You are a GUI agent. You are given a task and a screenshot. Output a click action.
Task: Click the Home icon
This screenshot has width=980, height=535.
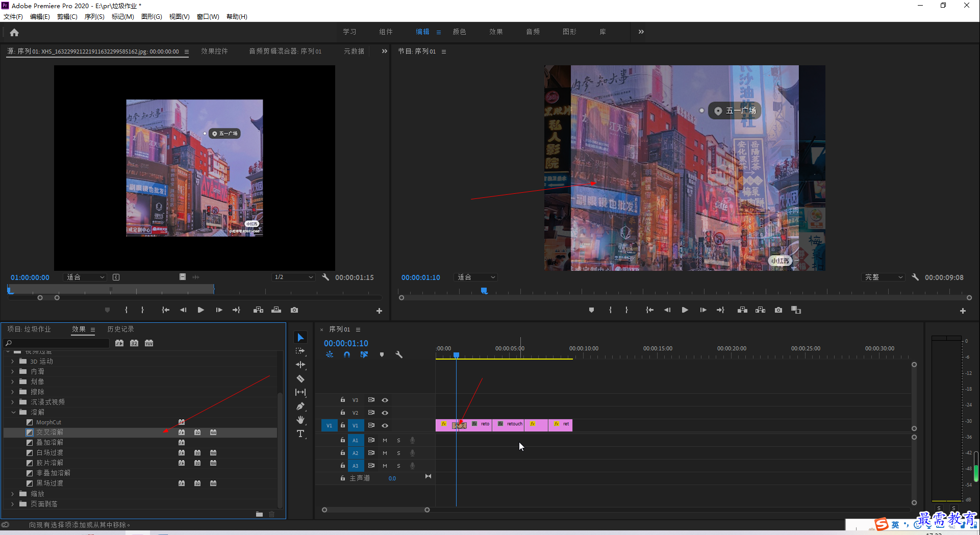[14, 33]
